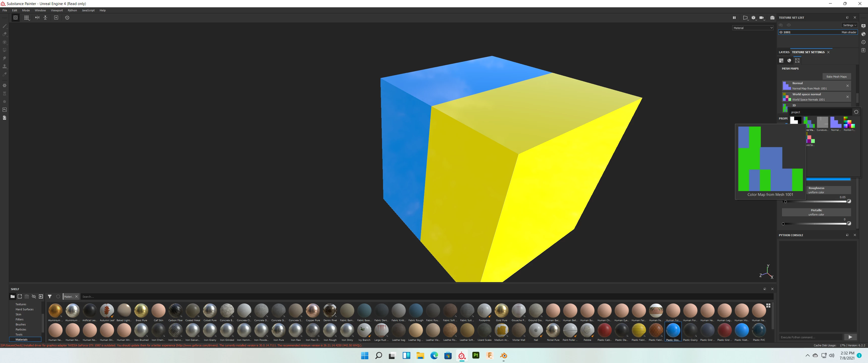This screenshot has height=363, width=868.
Task: Toggle visibility eye of texture set 1001
Action: (x=781, y=32)
